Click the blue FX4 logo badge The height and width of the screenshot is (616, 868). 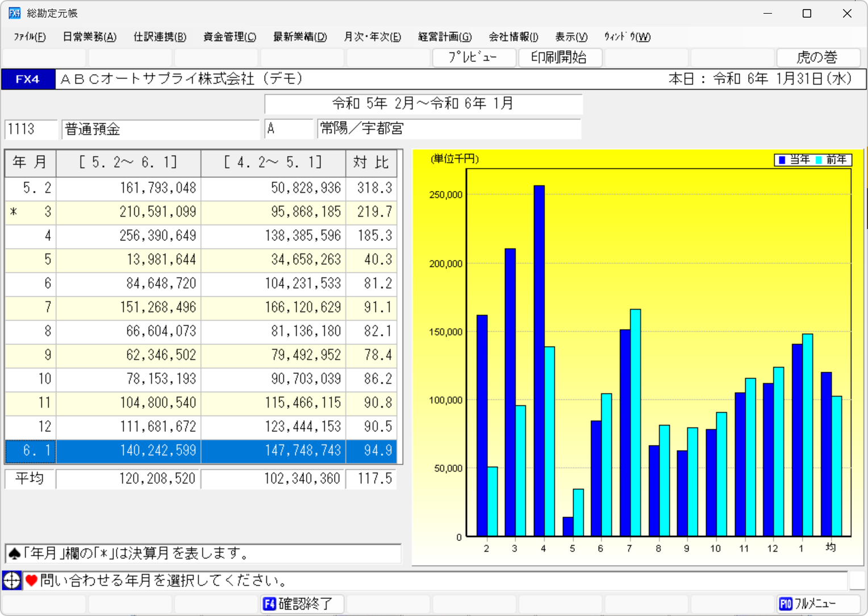pyautogui.click(x=28, y=79)
